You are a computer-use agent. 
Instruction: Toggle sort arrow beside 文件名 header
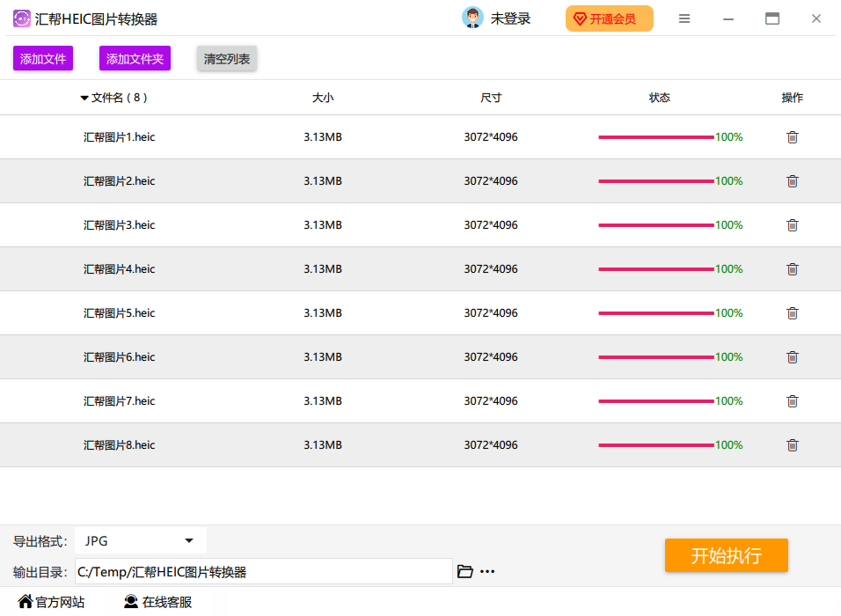pyautogui.click(x=84, y=99)
